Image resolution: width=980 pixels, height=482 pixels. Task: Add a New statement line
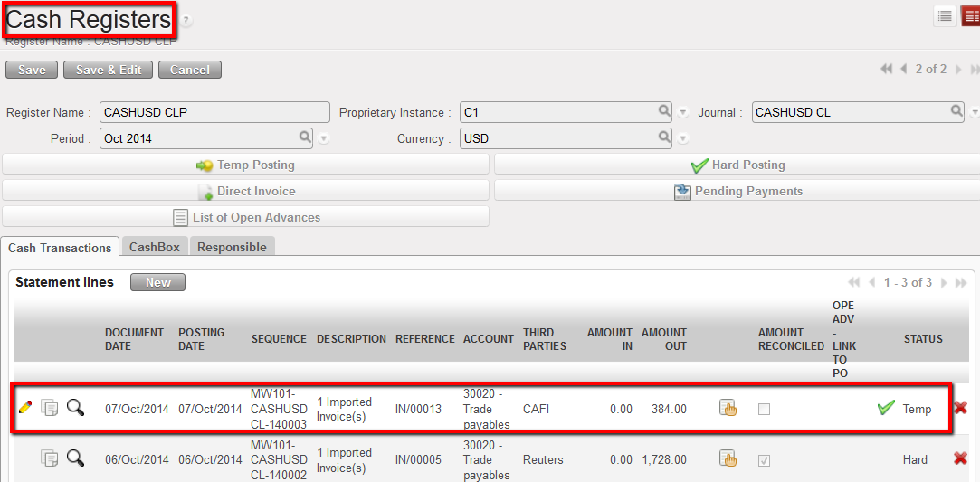click(x=157, y=282)
